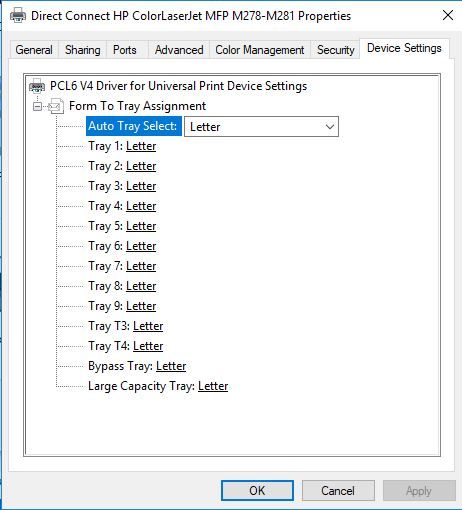Click the Large Capacity Tray Letter value

point(213,386)
